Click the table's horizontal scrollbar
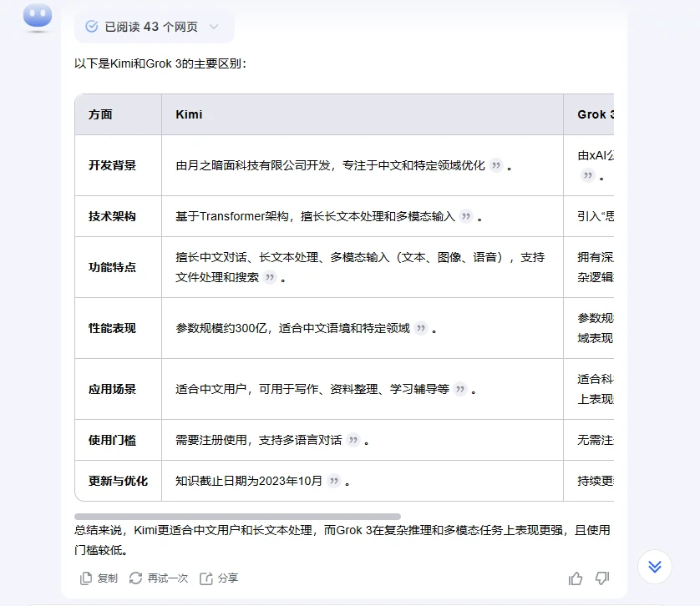Screen dimensions: 700x606 point(237,517)
